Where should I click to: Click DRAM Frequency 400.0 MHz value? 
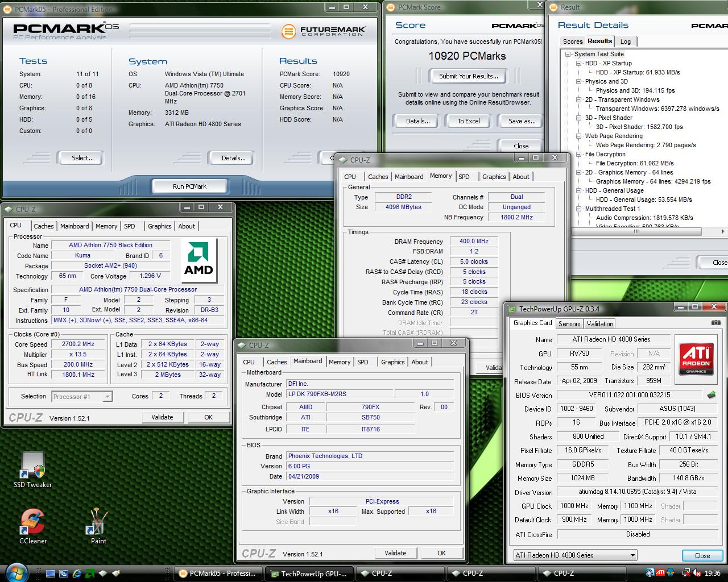coord(474,242)
